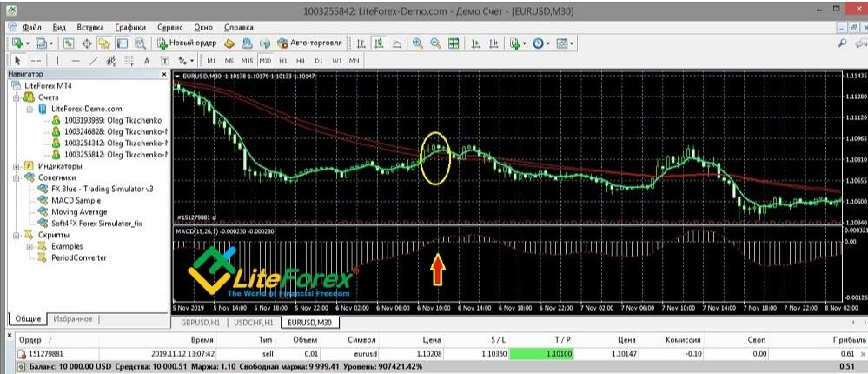
Task: Select the Text 'A' tool
Action: tap(147, 60)
